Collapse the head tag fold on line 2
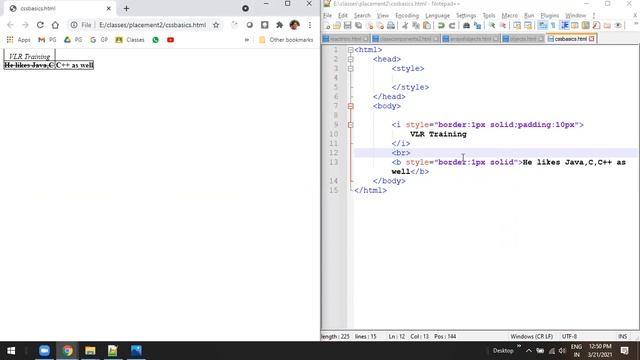Viewport: 640px width, 360px height. (x=351, y=59)
